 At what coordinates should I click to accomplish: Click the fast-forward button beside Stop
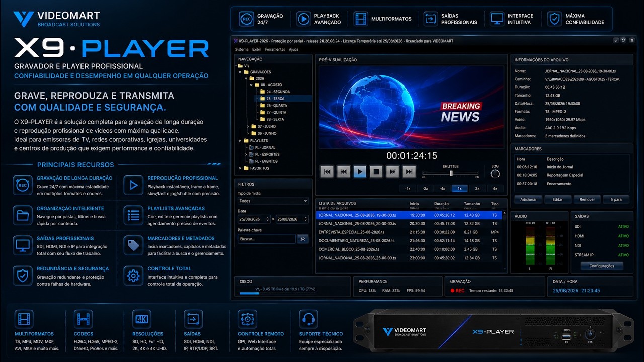tap(393, 172)
